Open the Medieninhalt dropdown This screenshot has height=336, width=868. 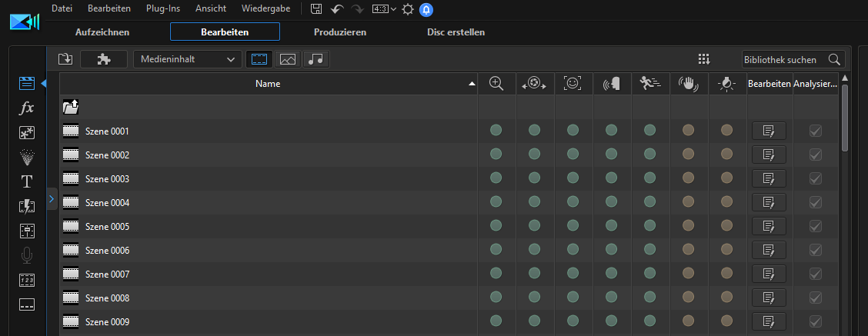tap(187, 59)
